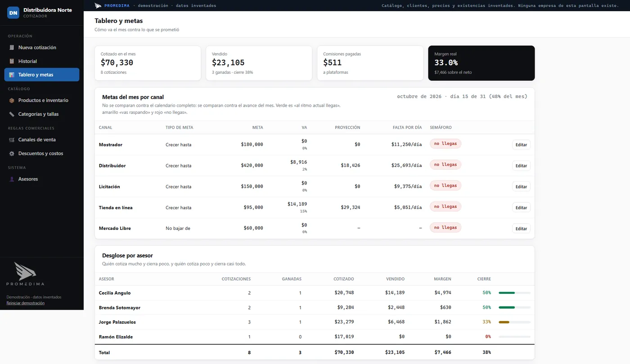This screenshot has height=364, width=630.
Task: Open Categorías y tallas page
Action: tap(42, 114)
